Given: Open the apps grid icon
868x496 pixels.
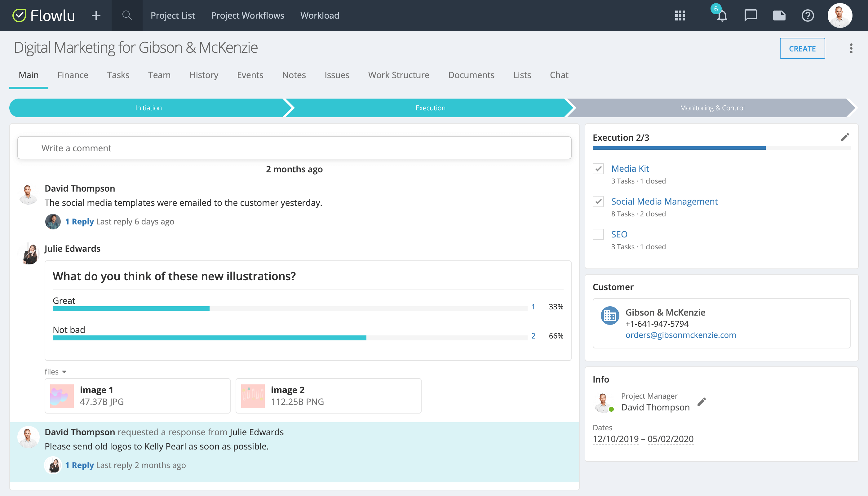Looking at the screenshot, I should (680, 16).
